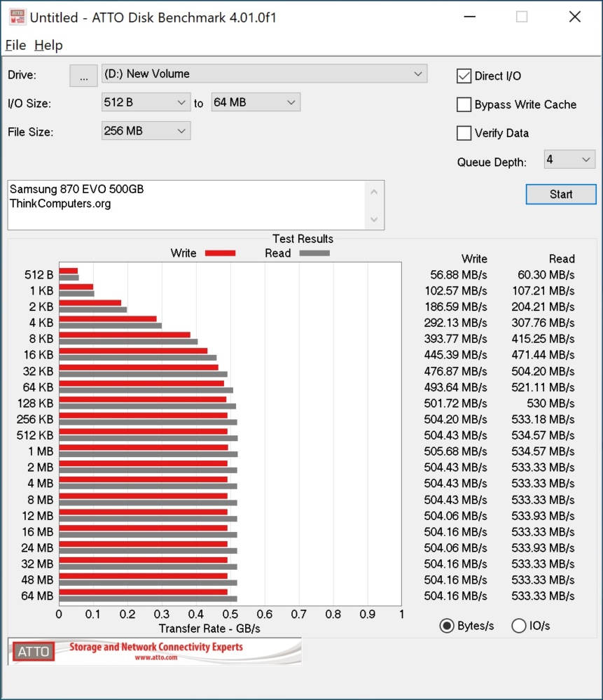
Task: Click the 512 B row read value 60.30 MB/s
Action: point(546,274)
